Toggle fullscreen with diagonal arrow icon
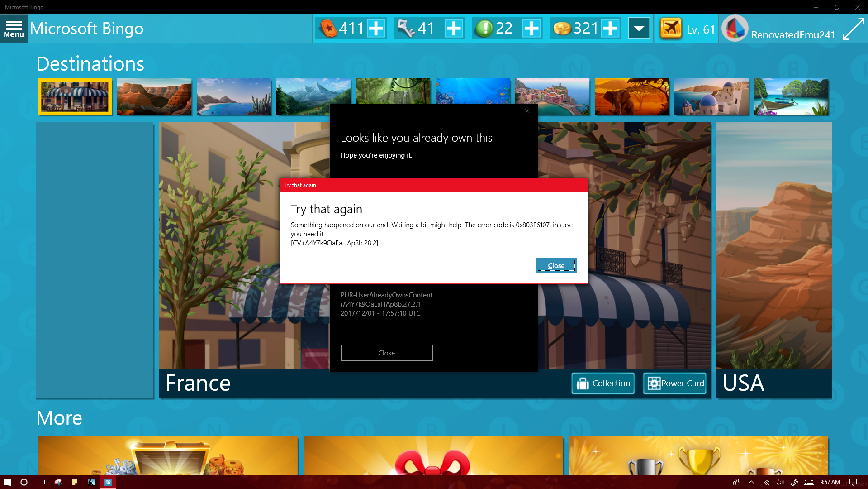The height and width of the screenshot is (489, 868). [x=853, y=29]
